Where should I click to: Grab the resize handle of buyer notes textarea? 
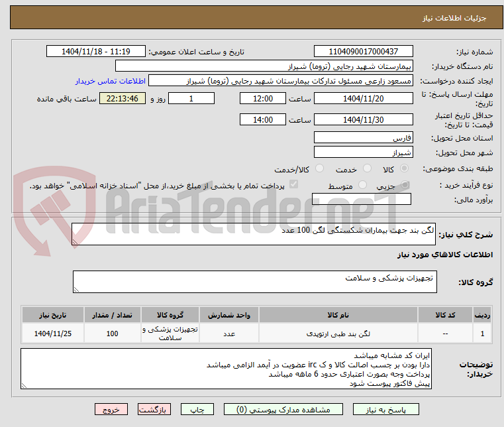(24, 386)
